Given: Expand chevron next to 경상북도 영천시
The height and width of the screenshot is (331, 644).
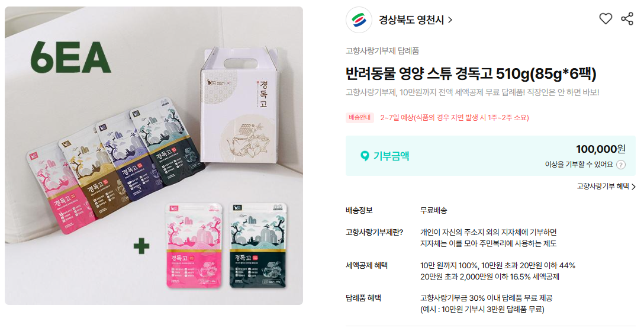Looking at the screenshot, I should tap(450, 20).
